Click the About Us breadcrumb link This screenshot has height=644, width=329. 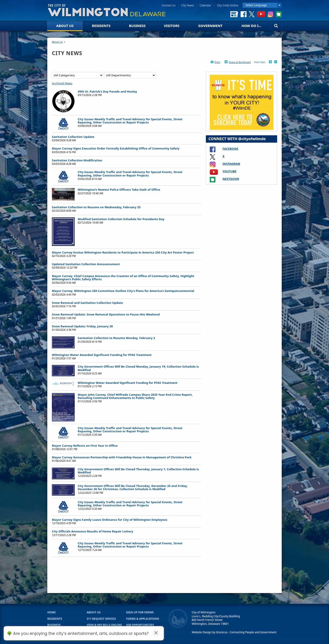coord(57,42)
